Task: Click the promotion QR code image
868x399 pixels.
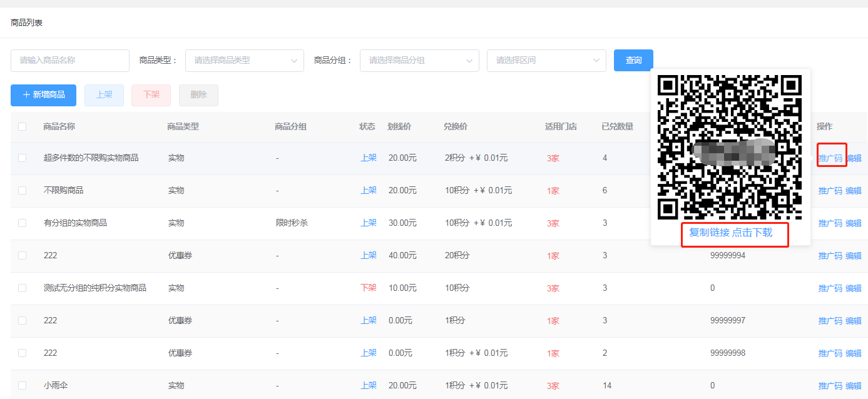Action: [x=730, y=147]
